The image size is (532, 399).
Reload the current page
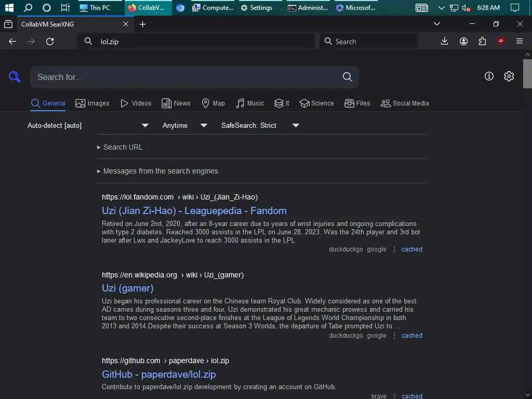click(50, 42)
